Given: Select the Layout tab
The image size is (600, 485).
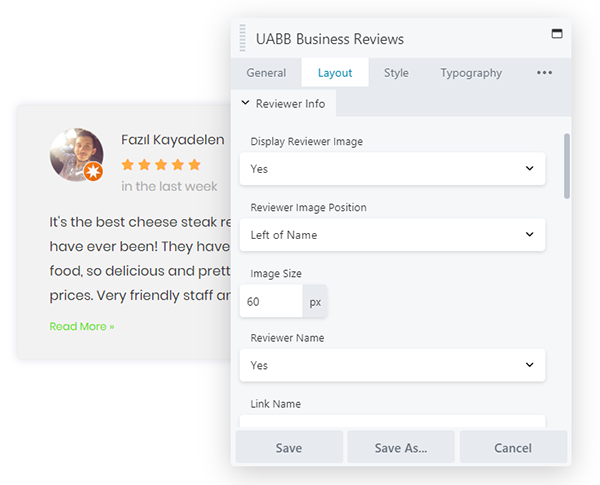Looking at the screenshot, I should (335, 73).
